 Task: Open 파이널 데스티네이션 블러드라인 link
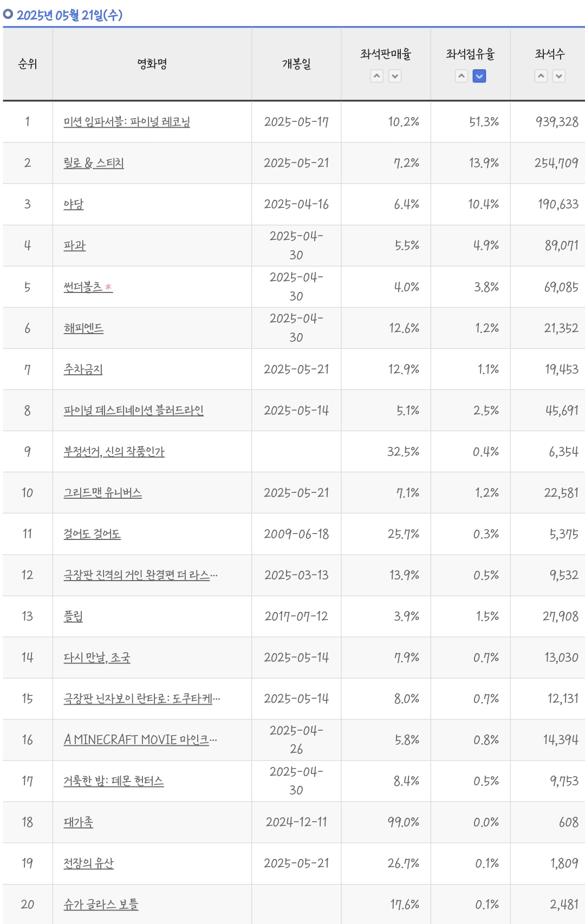(133, 411)
